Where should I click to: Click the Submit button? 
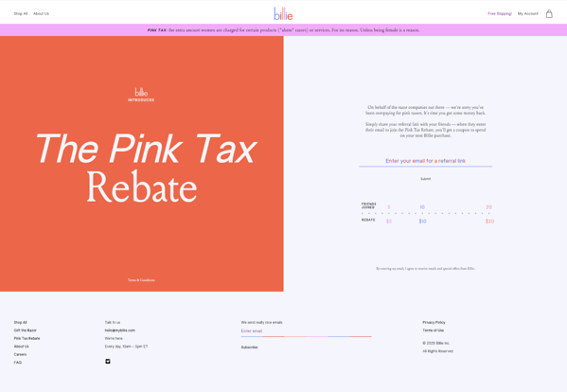(x=425, y=179)
